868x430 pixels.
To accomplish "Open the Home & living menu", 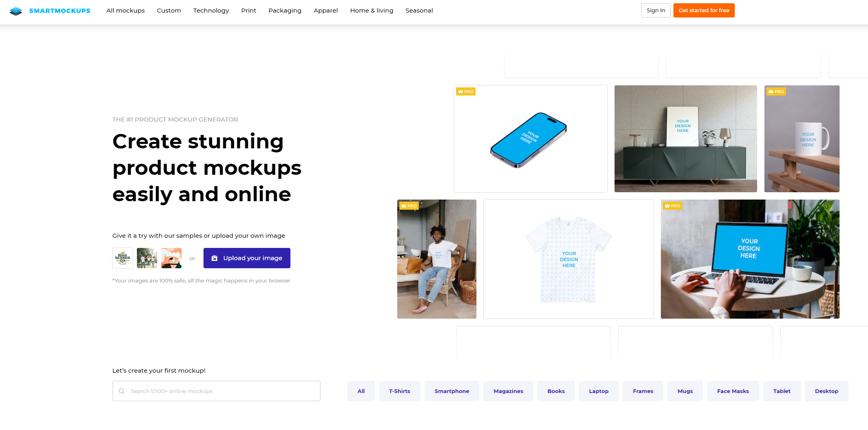I will click(372, 11).
